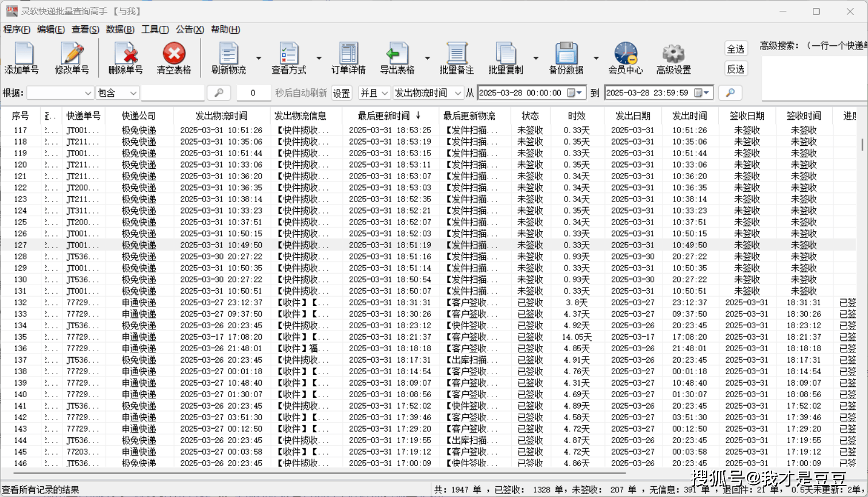Open the 程序(F) menu
Image resolution: width=868 pixels, height=497 pixels.
pyautogui.click(x=17, y=29)
